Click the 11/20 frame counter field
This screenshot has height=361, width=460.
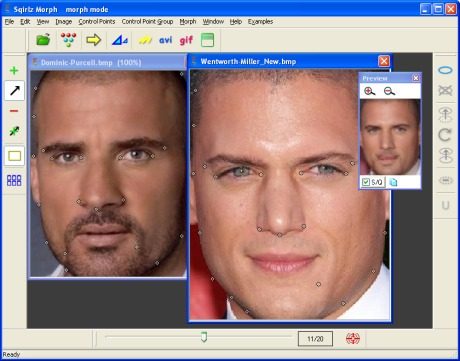[315, 339]
